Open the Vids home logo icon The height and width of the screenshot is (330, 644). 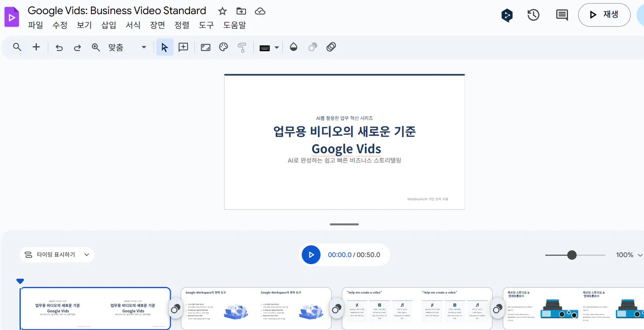(x=12, y=17)
